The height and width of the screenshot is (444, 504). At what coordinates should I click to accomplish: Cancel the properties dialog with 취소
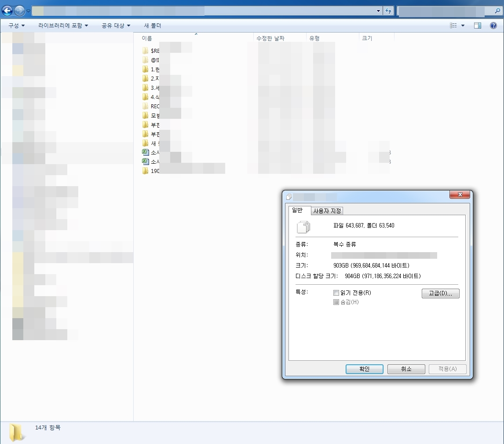[406, 369]
